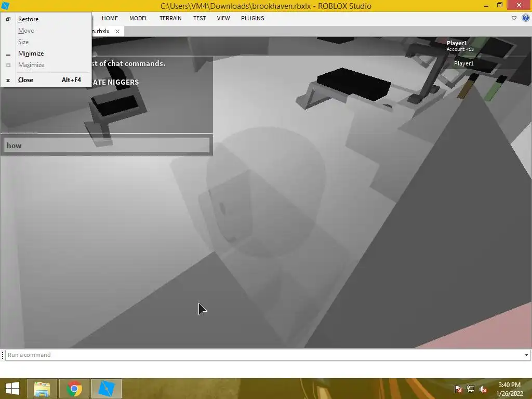This screenshot has height=399, width=532.
Task: Click the restore-down window button
Action: pos(500,5)
